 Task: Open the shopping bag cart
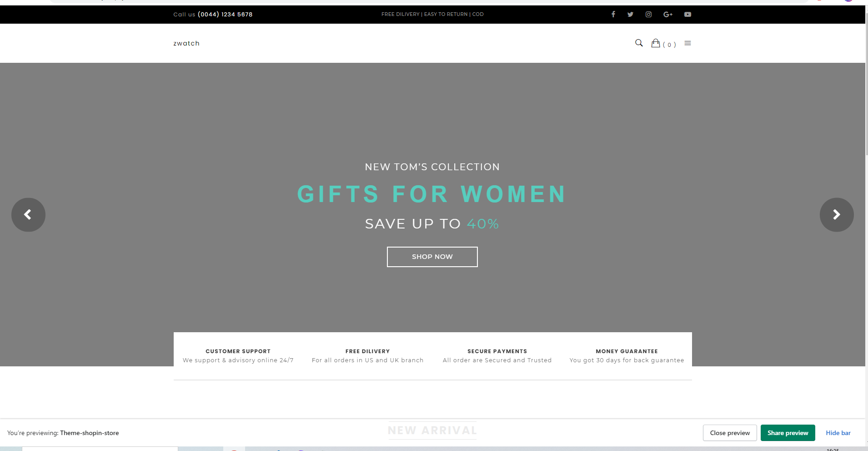pos(656,43)
